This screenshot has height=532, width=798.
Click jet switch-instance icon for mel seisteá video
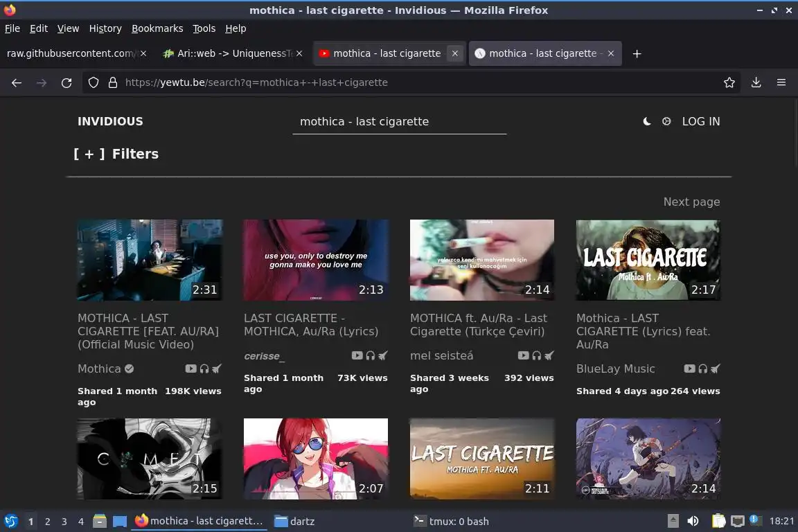point(549,355)
